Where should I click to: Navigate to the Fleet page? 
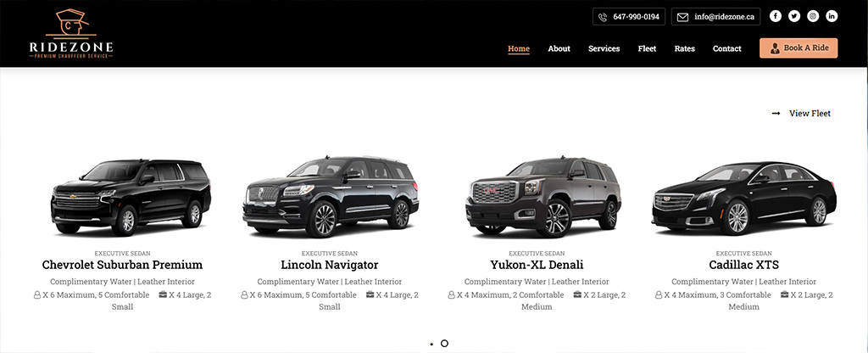click(x=647, y=48)
